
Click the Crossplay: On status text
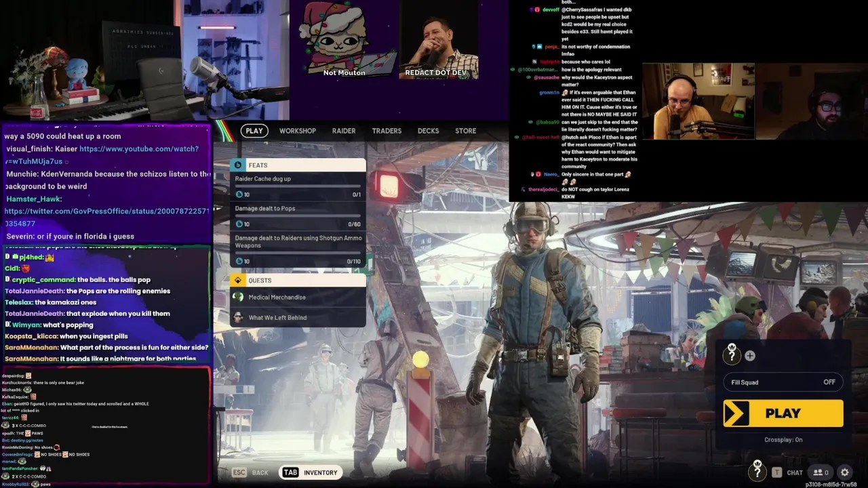[783, 440]
